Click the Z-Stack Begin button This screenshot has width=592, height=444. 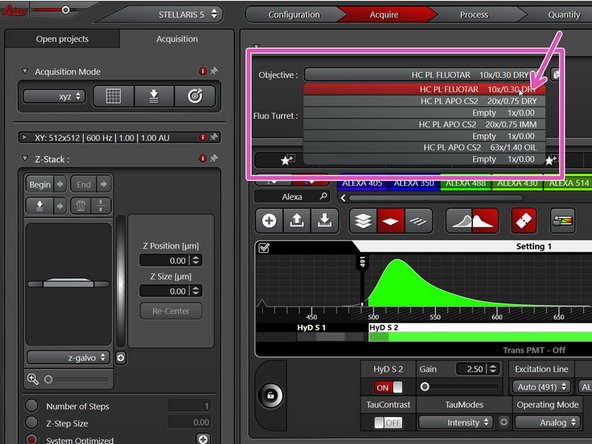pyautogui.click(x=40, y=184)
